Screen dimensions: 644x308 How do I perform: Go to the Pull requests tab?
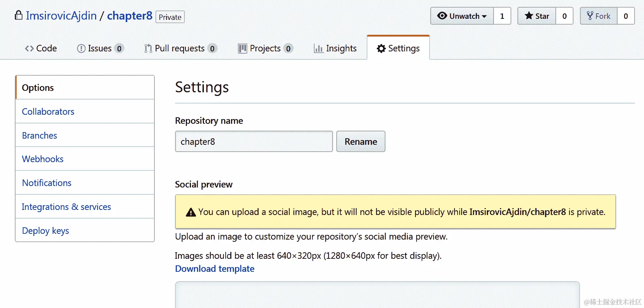(x=180, y=48)
